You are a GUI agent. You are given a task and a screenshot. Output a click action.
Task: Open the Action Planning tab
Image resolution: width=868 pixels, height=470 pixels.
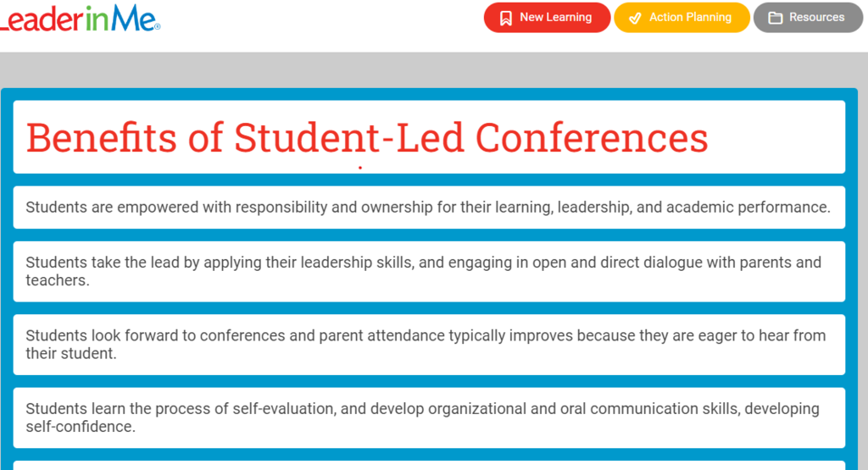[x=682, y=18]
